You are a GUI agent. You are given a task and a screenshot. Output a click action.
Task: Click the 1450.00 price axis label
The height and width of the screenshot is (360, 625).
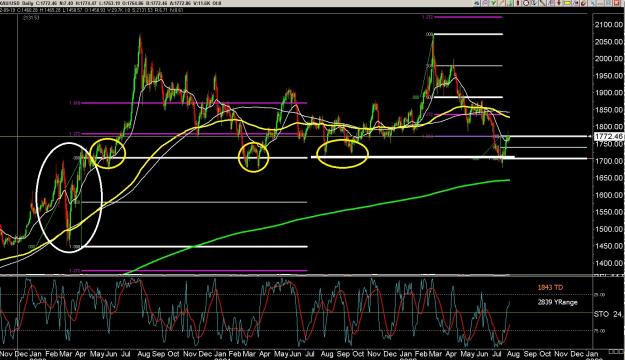pyautogui.click(x=609, y=246)
